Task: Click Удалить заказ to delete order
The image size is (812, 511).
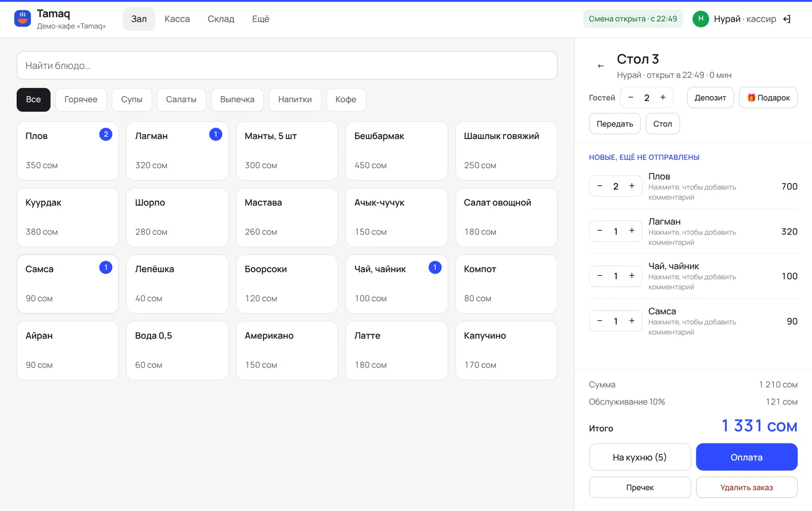Action: click(x=747, y=488)
